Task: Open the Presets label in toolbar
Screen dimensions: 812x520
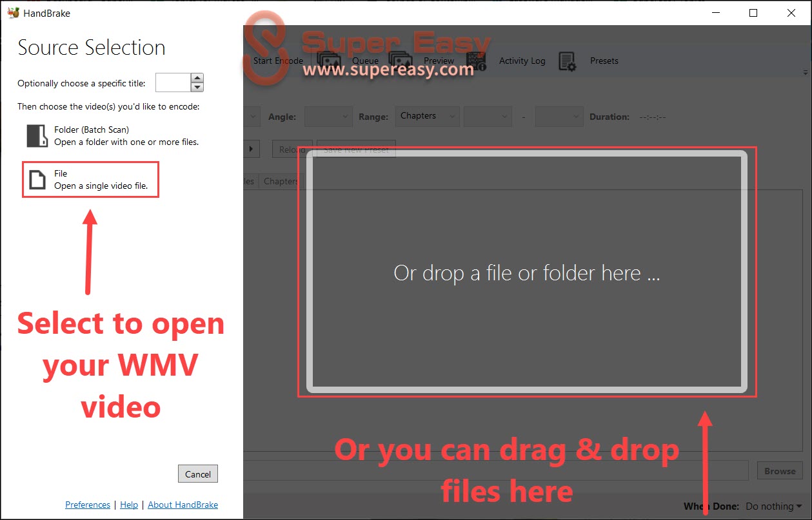Action: click(604, 61)
